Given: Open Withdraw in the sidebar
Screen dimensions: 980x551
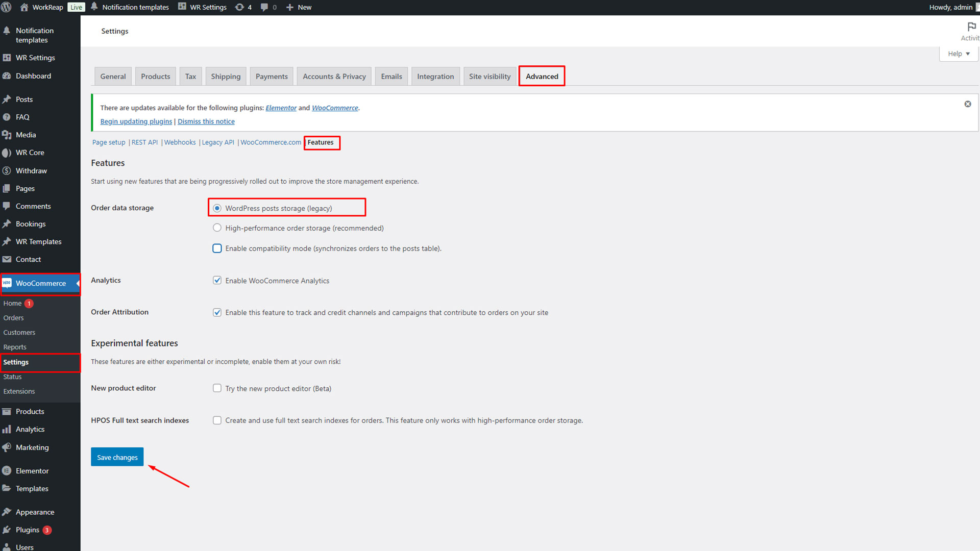Looking at the screenshot, I should [x=31, y=170].
